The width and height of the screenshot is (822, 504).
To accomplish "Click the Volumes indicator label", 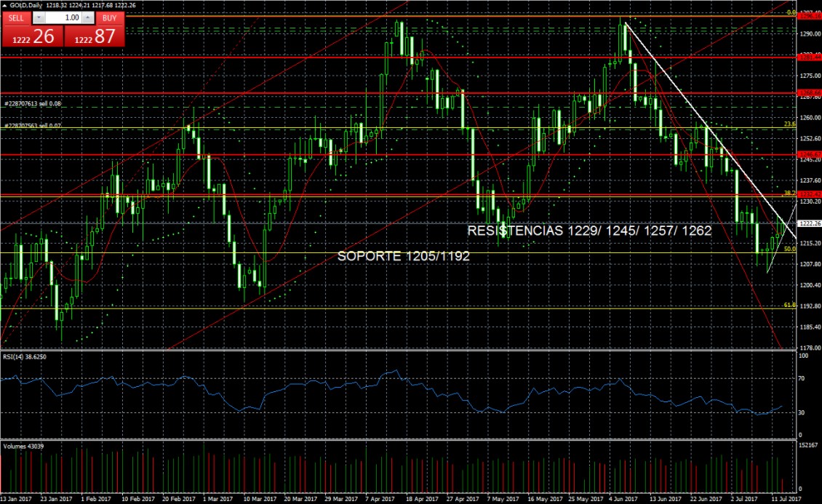I will 23,445.
